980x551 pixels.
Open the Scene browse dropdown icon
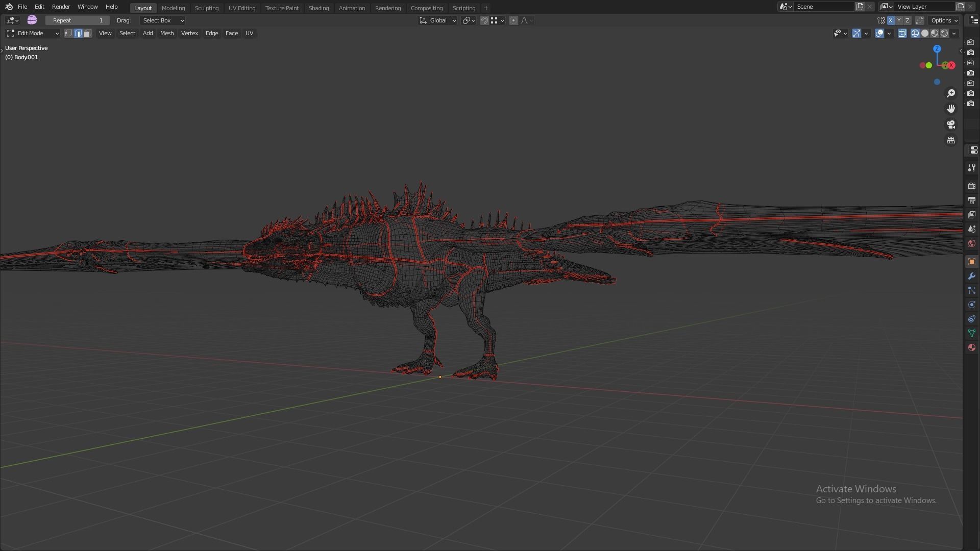(786, 7)
